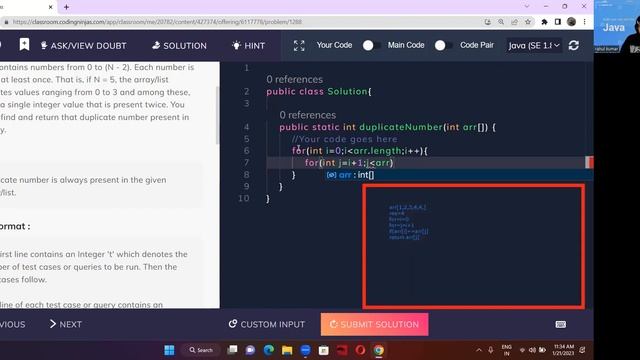Show hidden system tray icons
Viewport: 640px width, 360px height.
pyautogui.click(x=478, y=350)
